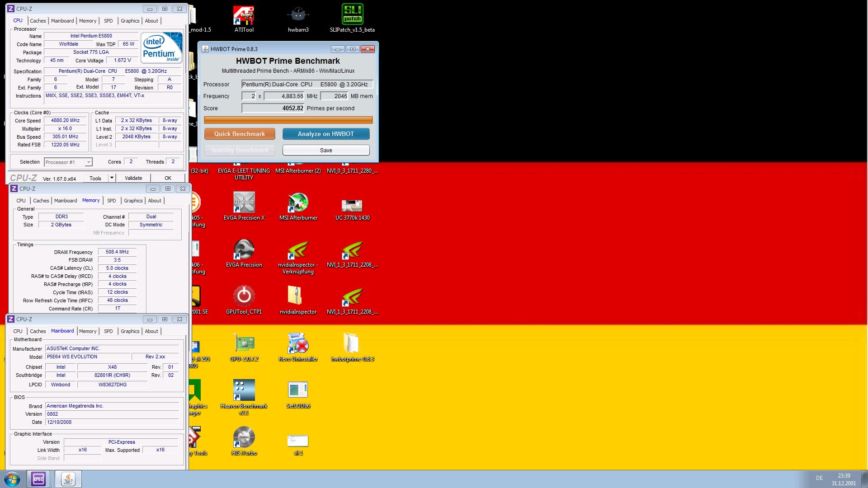Click the DE language indicator in tray

coord(819,478)
